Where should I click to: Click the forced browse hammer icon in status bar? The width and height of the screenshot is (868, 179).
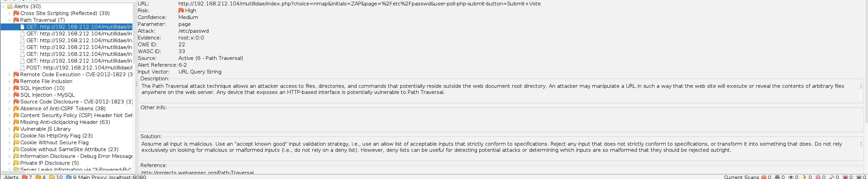point(831,177)
